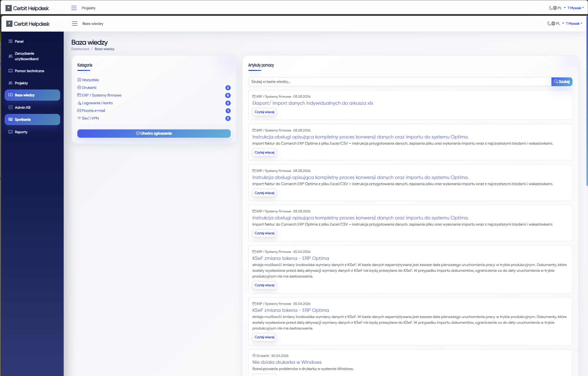588x376 pixels.
Task: Select the Drukarki category printer icon
Action: (x=79, y=88)
